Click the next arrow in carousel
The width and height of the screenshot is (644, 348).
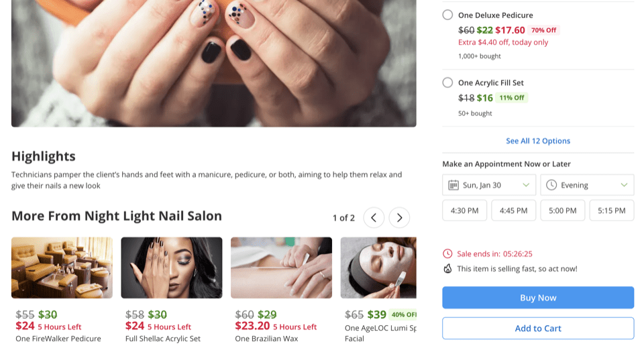pyautogui.click(x=399, y=217)
